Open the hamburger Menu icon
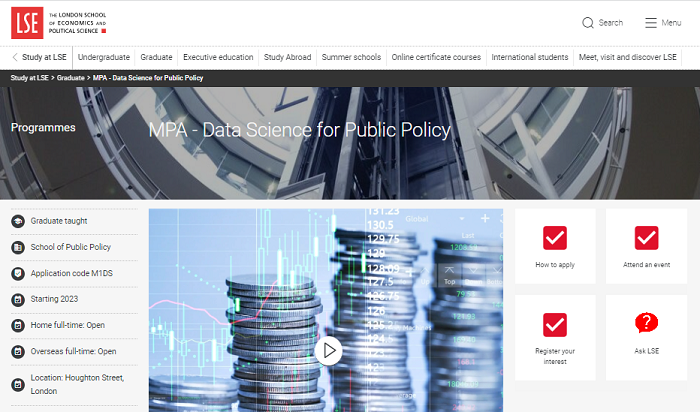Screen dimensions: 700x412 [x=650, y=23]
